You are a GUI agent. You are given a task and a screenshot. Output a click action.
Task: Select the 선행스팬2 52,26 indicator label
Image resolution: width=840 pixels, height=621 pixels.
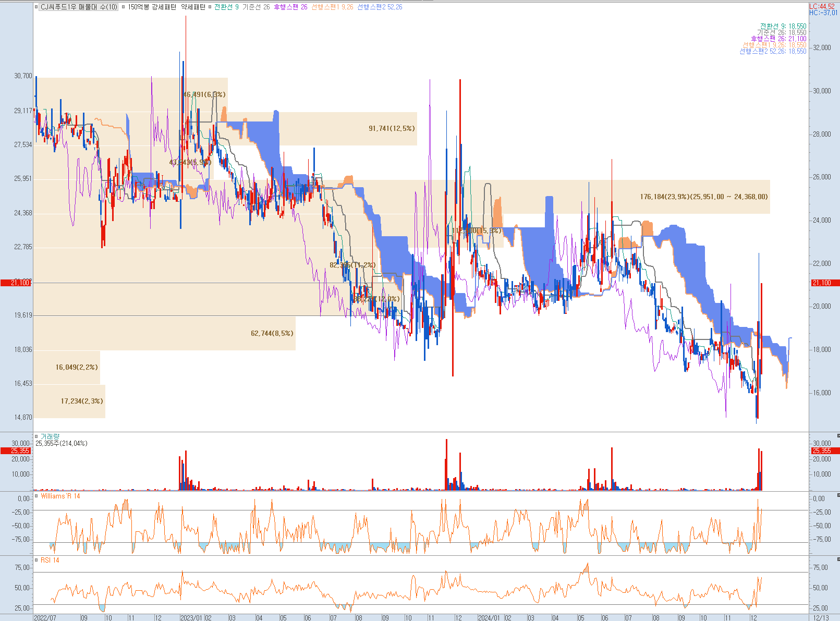[x=380, y=7]
